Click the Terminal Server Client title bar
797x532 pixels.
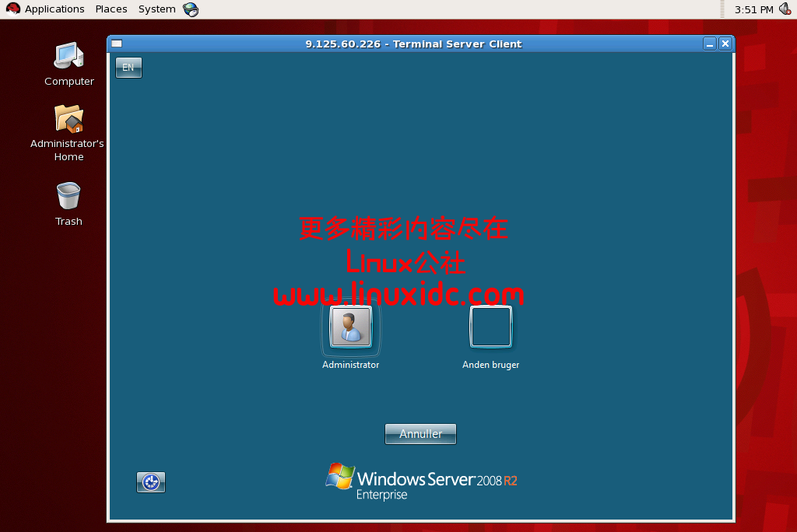(413, 44)
